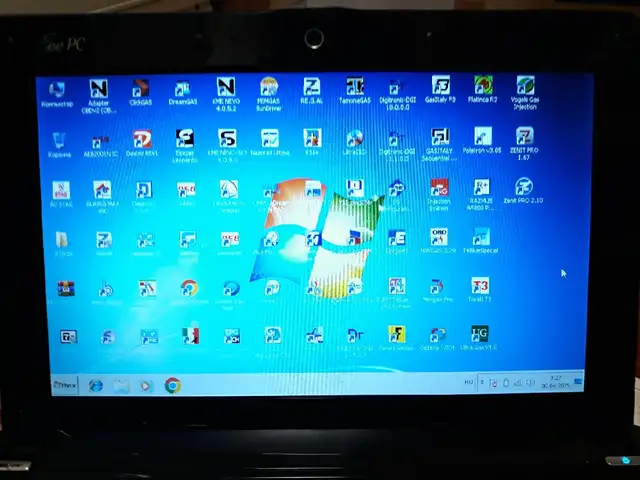Viewport: 640px width, 480px height.
Task: Launch the OBD MIMGAS 3.29 shortcut
Action: pos(438,240)
